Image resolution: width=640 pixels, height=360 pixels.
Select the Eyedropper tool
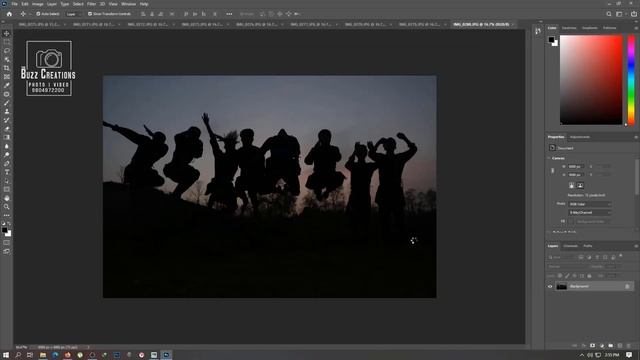[7, 85]
